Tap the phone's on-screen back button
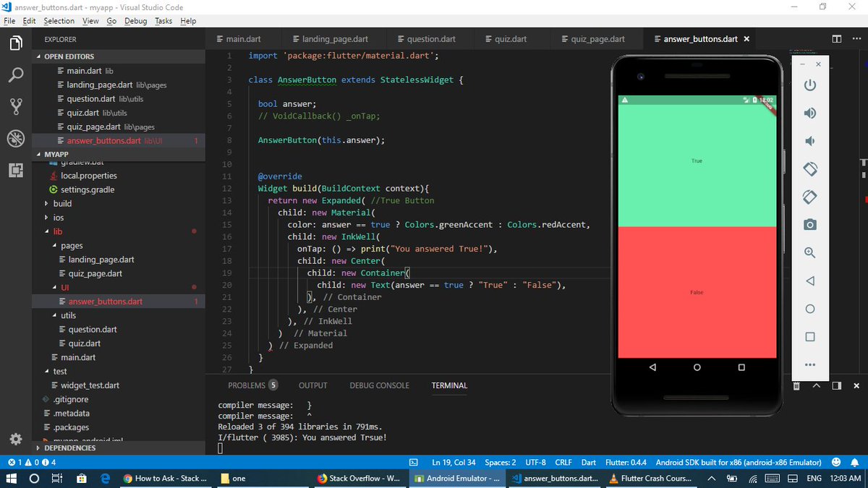868x488 pixels. pyautogui.click(x=653, y=367)
